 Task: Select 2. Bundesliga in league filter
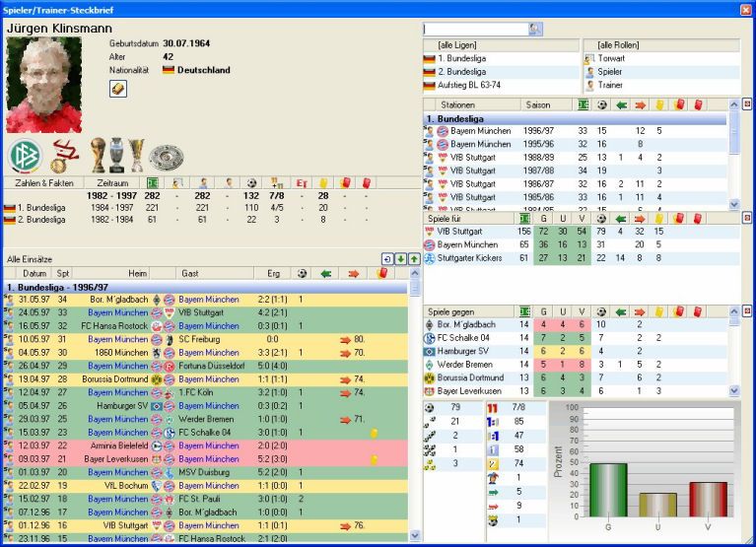tap(502, 72)
